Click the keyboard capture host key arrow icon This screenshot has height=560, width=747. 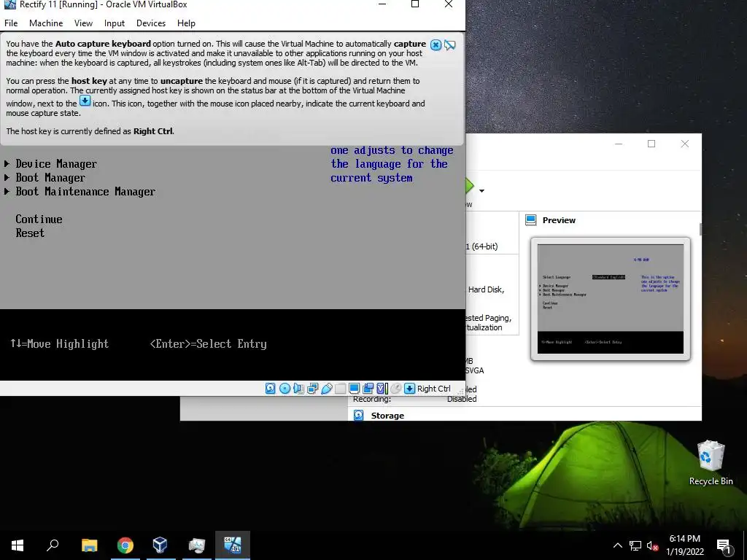coord(409,389)
